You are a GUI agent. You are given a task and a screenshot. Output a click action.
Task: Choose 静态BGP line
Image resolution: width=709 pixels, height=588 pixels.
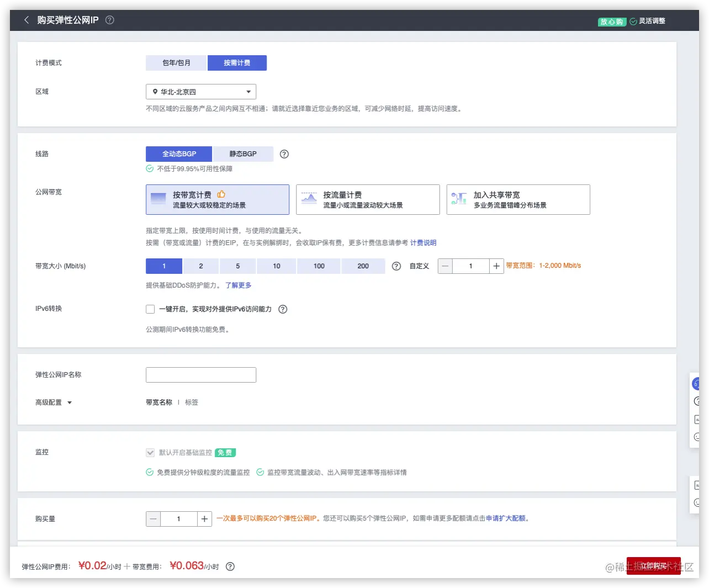point(243,154)
